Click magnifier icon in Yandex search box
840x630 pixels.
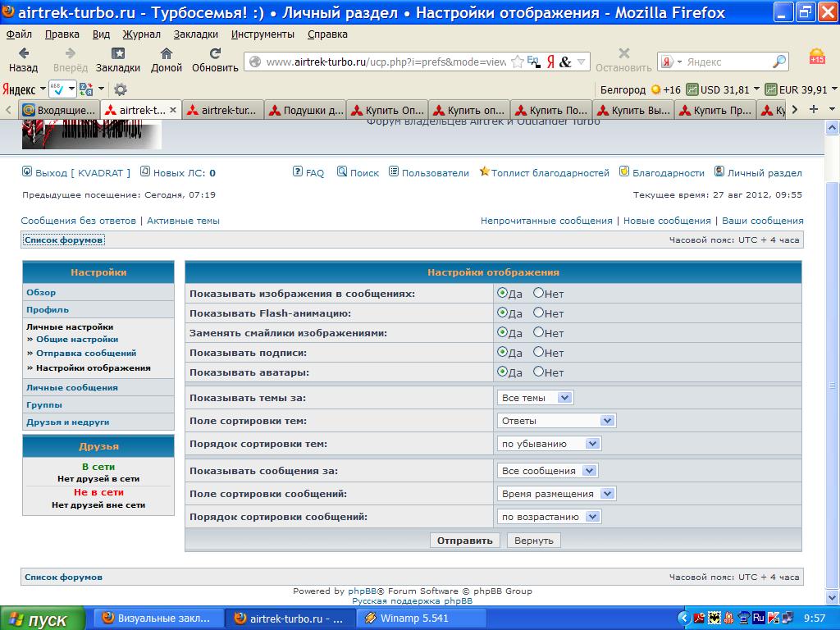[778, 62]
